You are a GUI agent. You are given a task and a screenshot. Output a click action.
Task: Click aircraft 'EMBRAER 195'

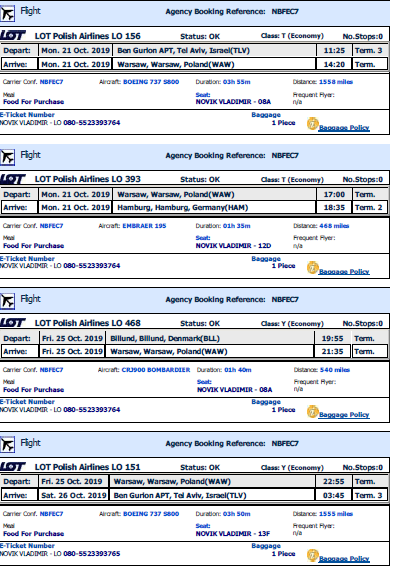click(x=144, y=226)
